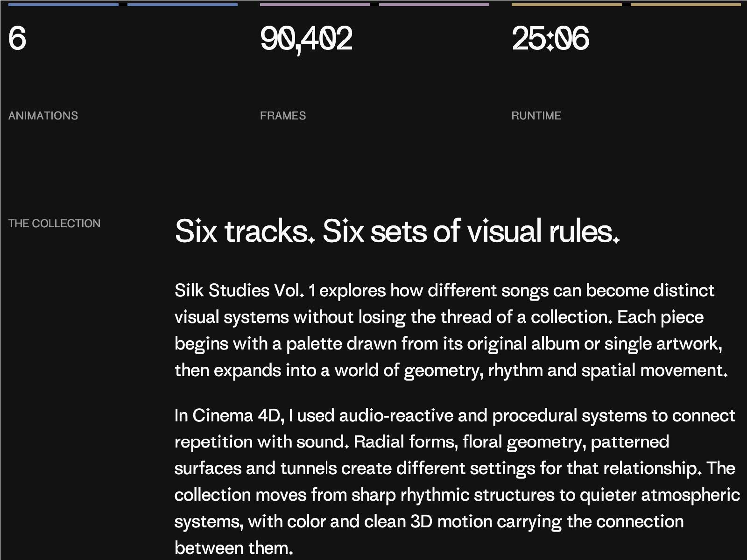747x560 pixels.
Task: Click the Silk Studies Vol. 1 text
Action: pos(245,290)
